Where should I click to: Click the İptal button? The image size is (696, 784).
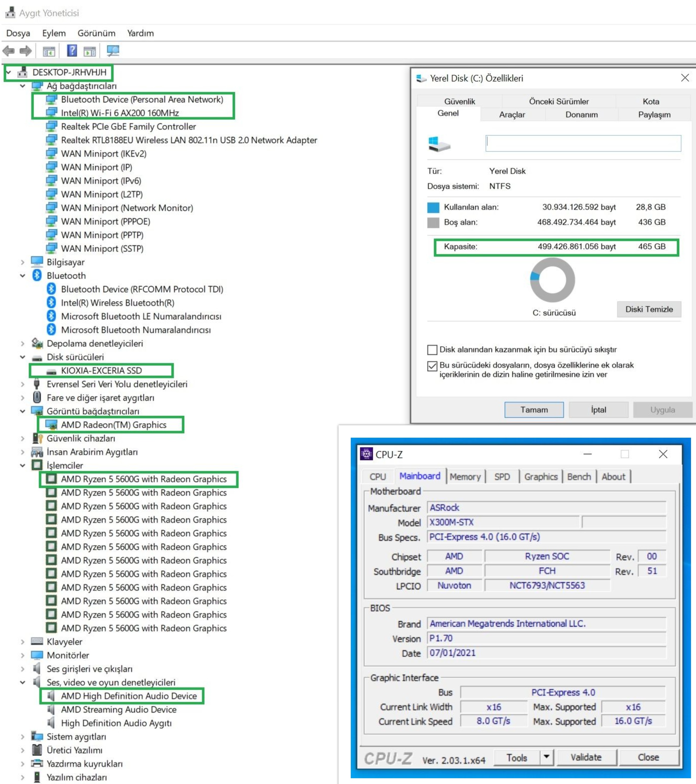point(599,410)
